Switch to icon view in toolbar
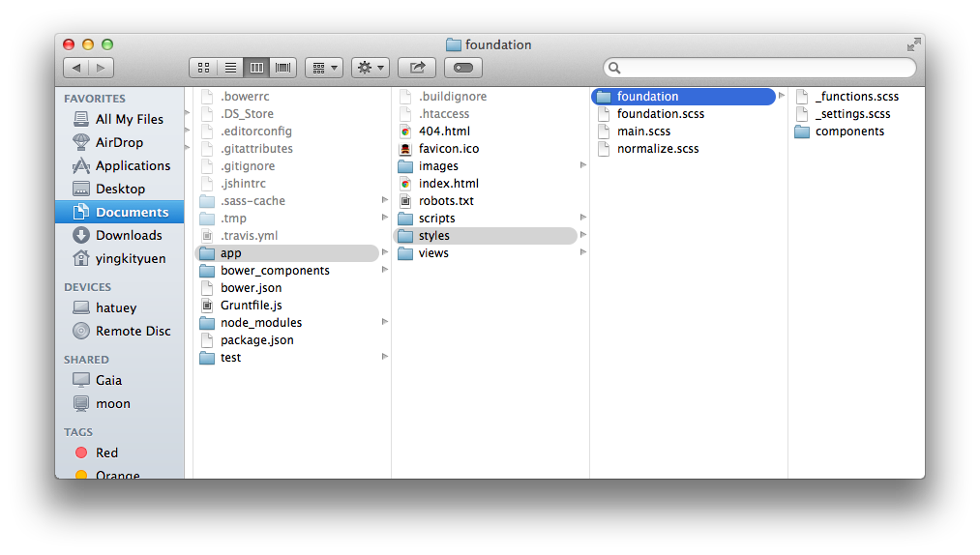Viewport: 980px width, 555px height. click(203, 68)
